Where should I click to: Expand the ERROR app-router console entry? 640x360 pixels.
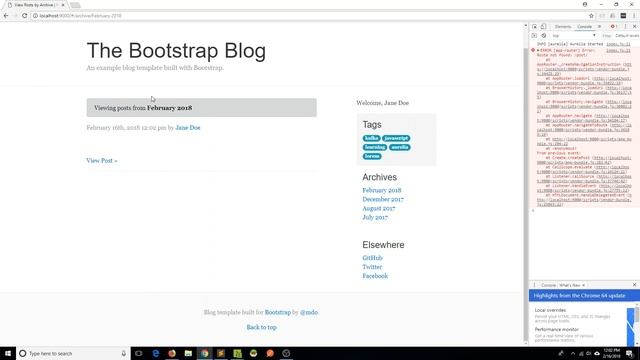pos(538,50)
